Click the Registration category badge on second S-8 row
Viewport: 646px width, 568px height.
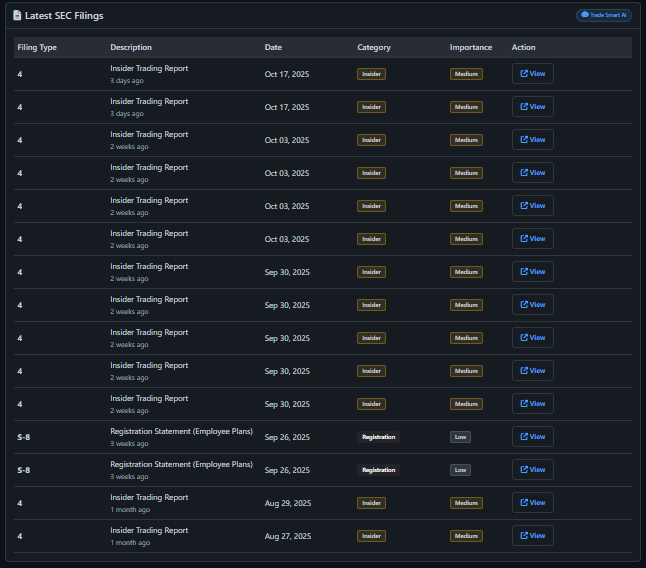point(378,470)
